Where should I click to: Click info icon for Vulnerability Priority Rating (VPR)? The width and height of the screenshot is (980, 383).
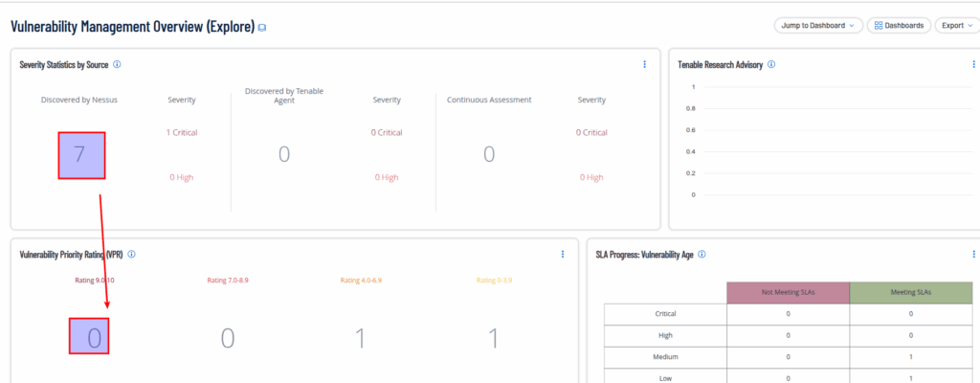click(131, 254)
